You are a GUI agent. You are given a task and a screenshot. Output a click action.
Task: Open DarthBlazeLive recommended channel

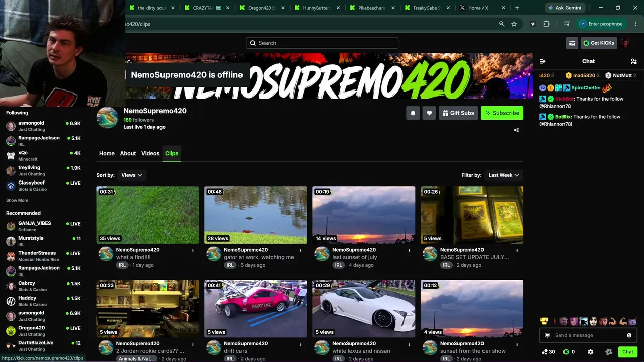pyautogui.click(x=43, y=345)
